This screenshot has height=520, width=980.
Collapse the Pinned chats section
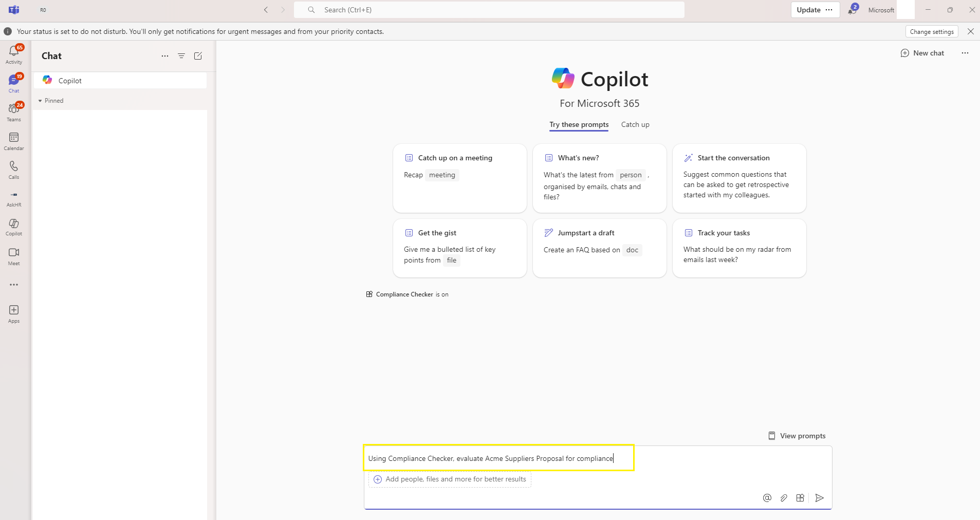pos(51,101)
